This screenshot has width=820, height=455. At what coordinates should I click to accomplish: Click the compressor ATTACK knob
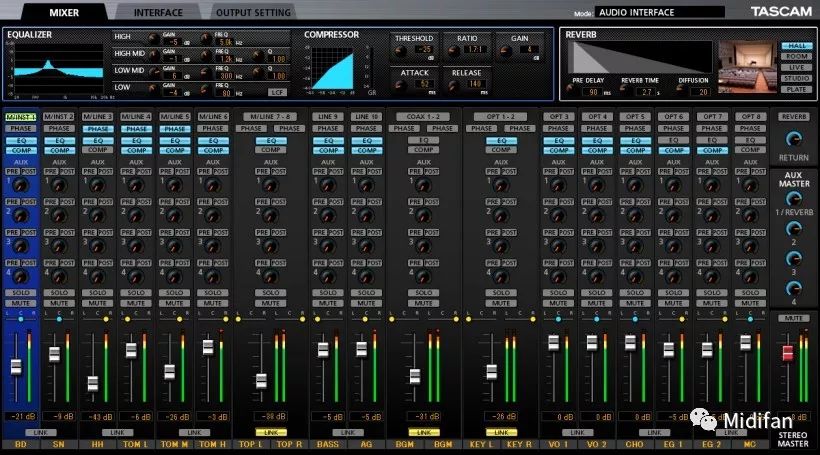click(401, 86)
